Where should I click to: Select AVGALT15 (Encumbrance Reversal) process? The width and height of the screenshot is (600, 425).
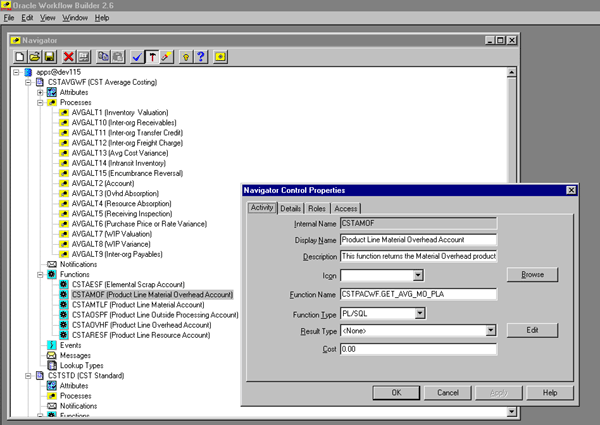tap(127, 173)
